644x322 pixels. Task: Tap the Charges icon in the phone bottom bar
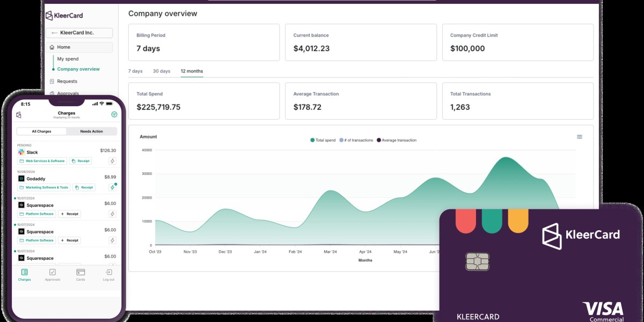(24, 272)
